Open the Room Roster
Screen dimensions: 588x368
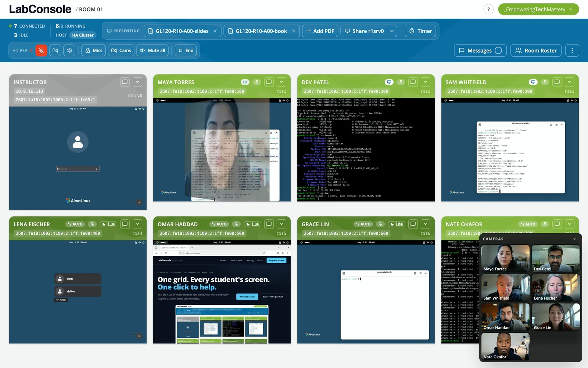pos(536,50)
